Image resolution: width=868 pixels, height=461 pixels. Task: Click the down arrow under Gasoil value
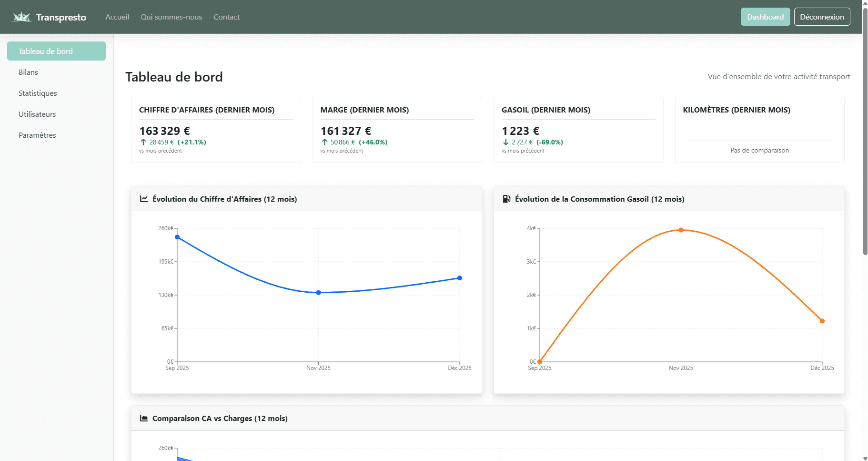pos(505,142)
